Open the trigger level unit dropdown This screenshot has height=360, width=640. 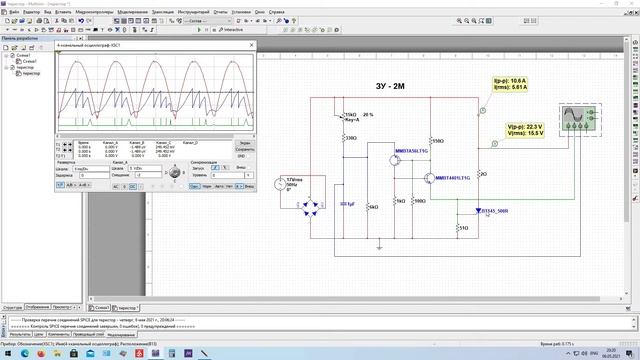[x=249, y=176]
